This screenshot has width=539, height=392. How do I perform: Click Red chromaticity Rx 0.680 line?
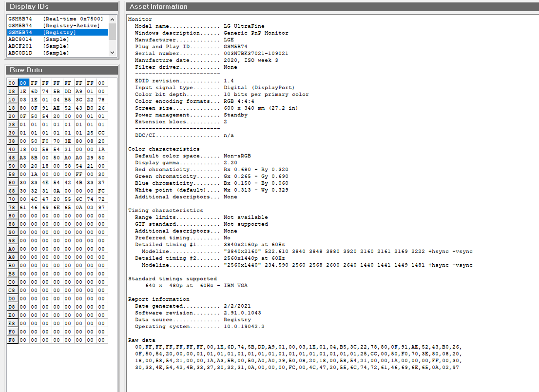pyautogui.click(x=256, y=170)
